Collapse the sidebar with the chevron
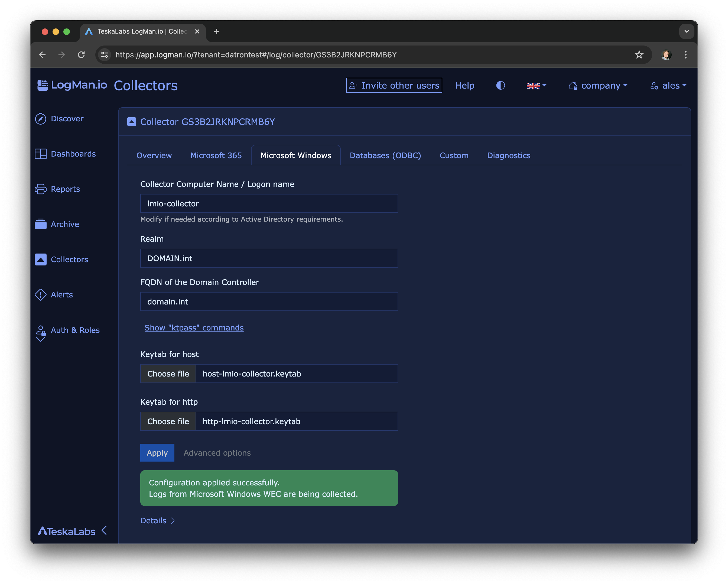 tap(104, 531)
